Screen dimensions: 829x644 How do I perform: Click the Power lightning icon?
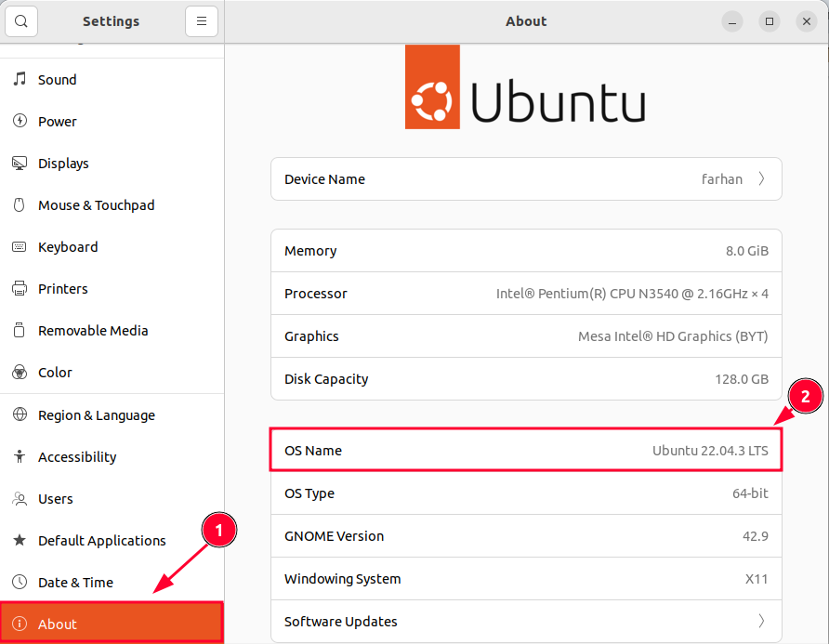pos(20,121)
